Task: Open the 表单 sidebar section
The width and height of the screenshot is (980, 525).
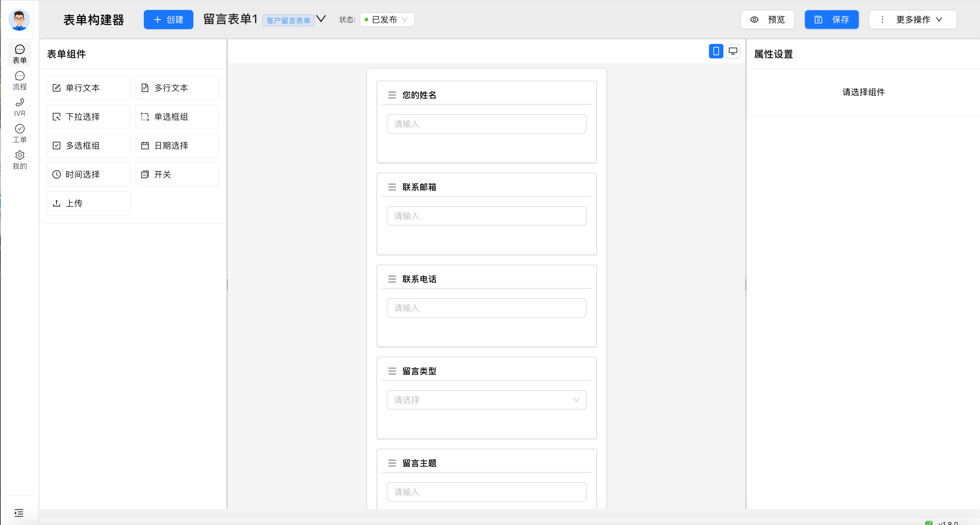Action: pyautogui.click(x=20, y=54)
